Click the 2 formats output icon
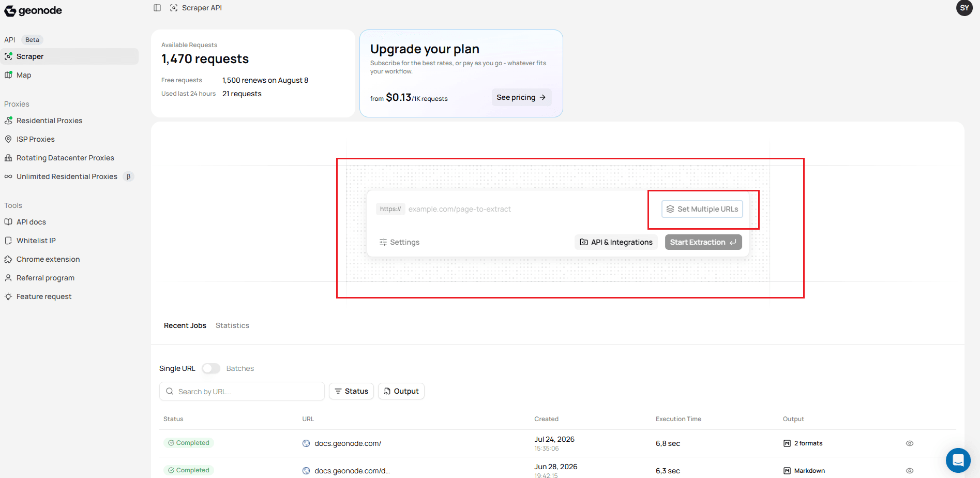The image size is (980, 478). [787, 443]
